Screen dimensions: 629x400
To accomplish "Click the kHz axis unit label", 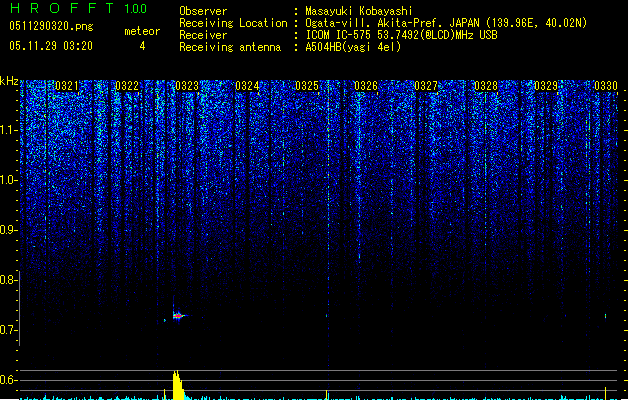I will coord(9,81).
